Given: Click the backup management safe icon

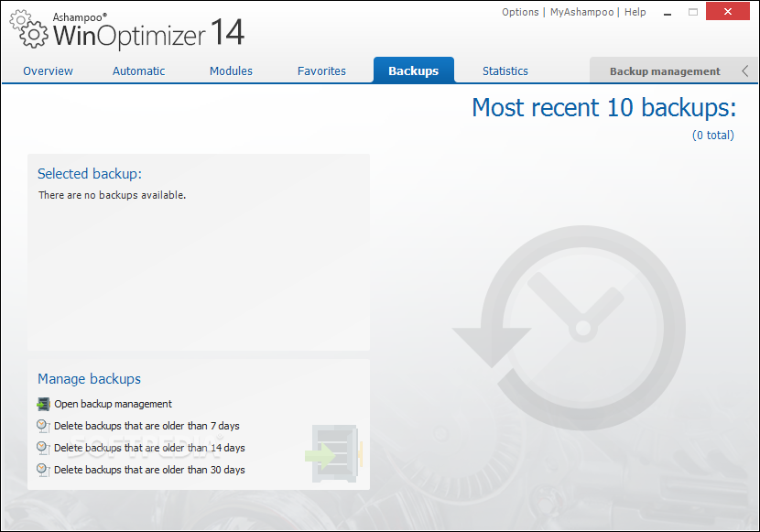Looking at the screenshot, I should 43,404.
